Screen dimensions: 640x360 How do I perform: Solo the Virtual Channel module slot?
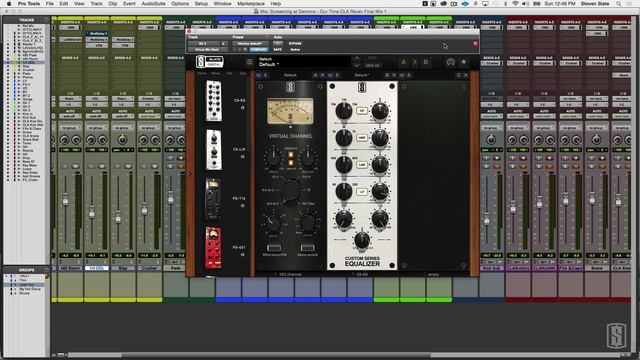265,75
